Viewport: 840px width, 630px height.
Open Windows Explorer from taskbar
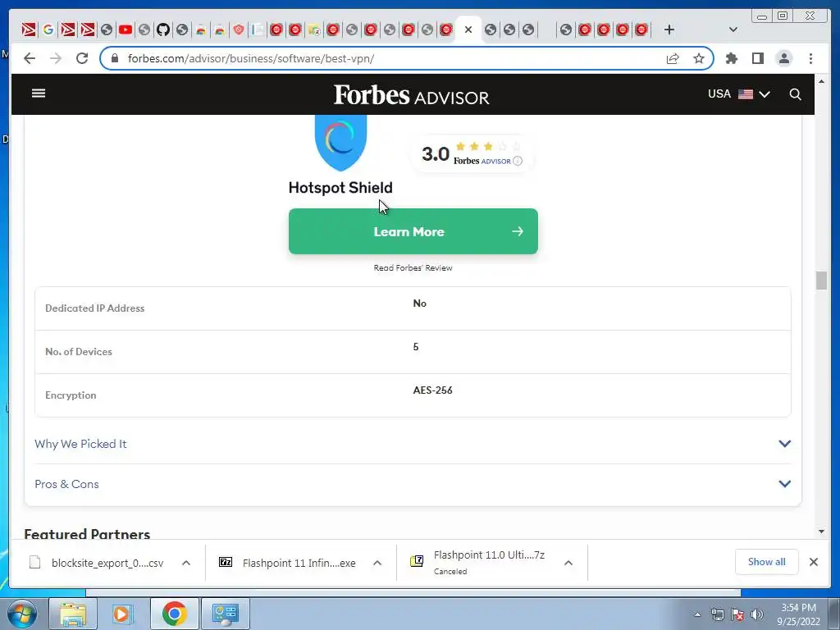click(73, 614)
